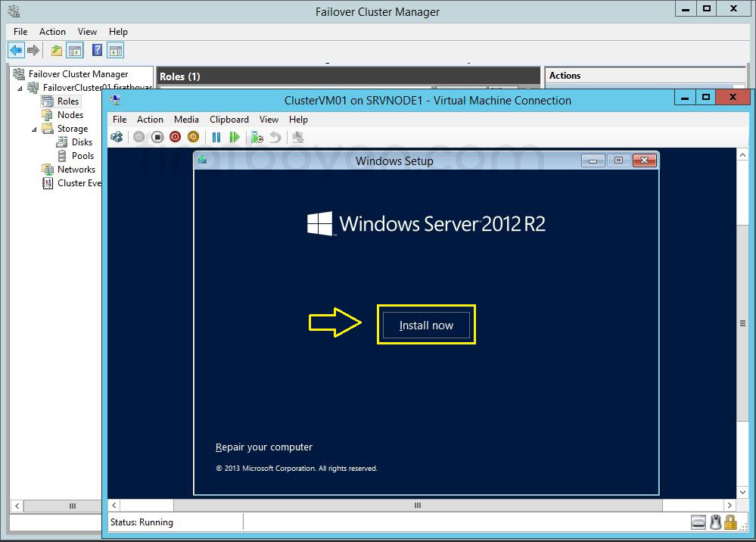Open View menu in Failover Cluster Manager
This screenshot has height=542, width=756.
(87, 31)
